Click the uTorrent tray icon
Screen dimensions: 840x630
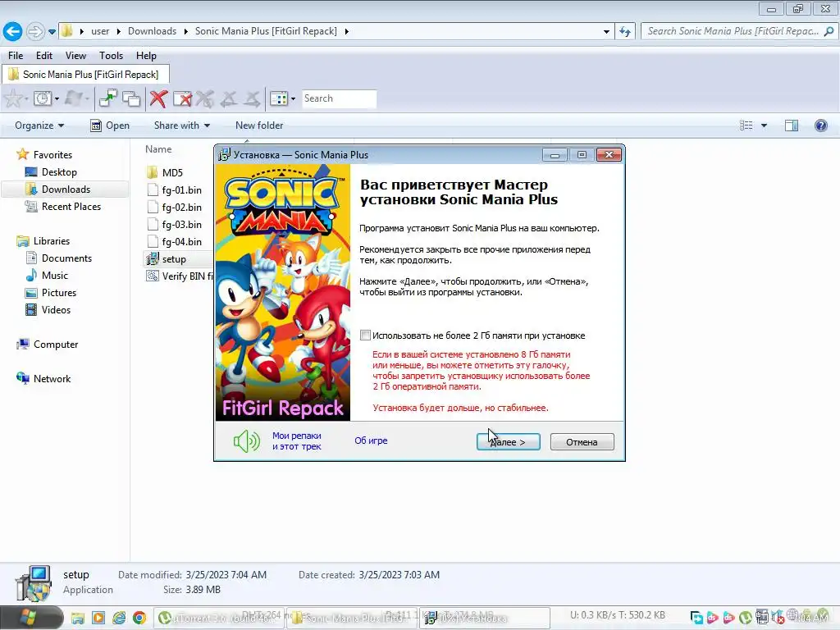coord(745,618)
